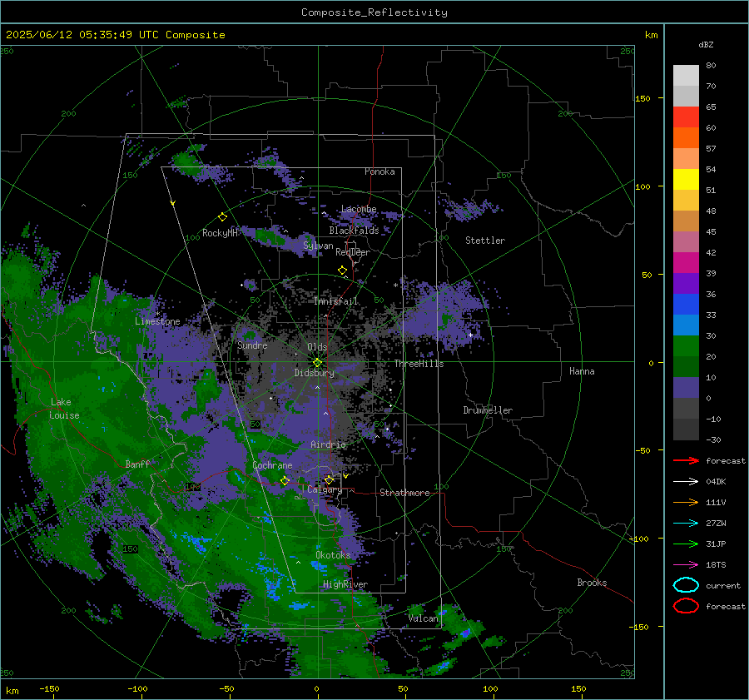Click the Airdrie city label
This screenshot has height=700, width=749.
(328, 444)
